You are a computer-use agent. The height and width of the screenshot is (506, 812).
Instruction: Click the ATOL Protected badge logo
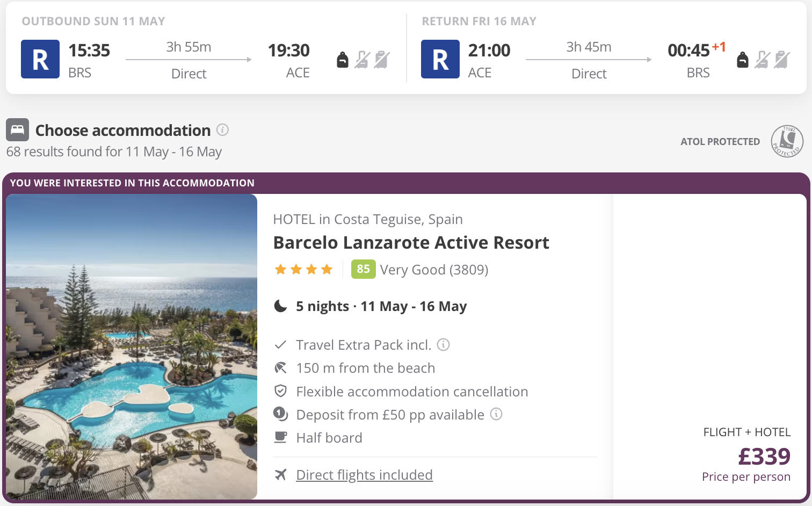(x=787, y=141)
